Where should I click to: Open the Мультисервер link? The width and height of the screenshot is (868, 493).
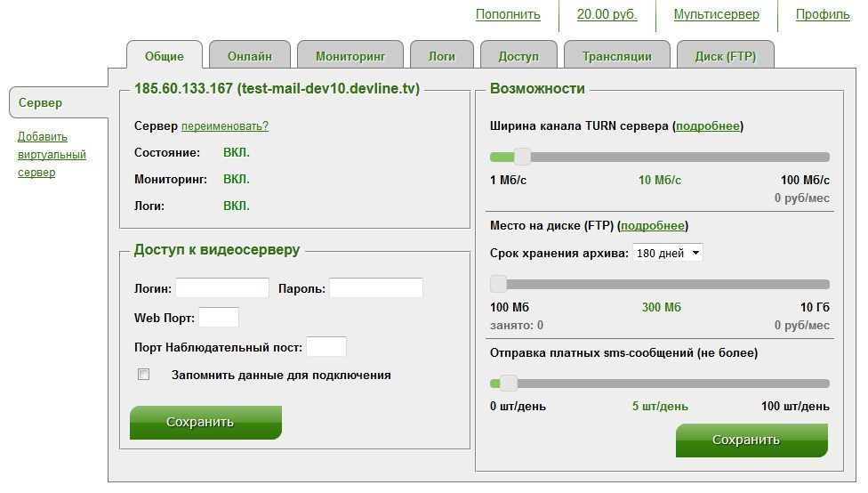click(x=716, y=14)
